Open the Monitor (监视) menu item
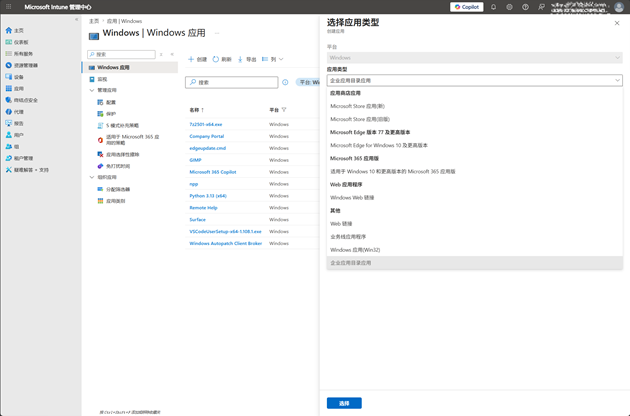This screenshot has width=630, height=416. point(102,80)
